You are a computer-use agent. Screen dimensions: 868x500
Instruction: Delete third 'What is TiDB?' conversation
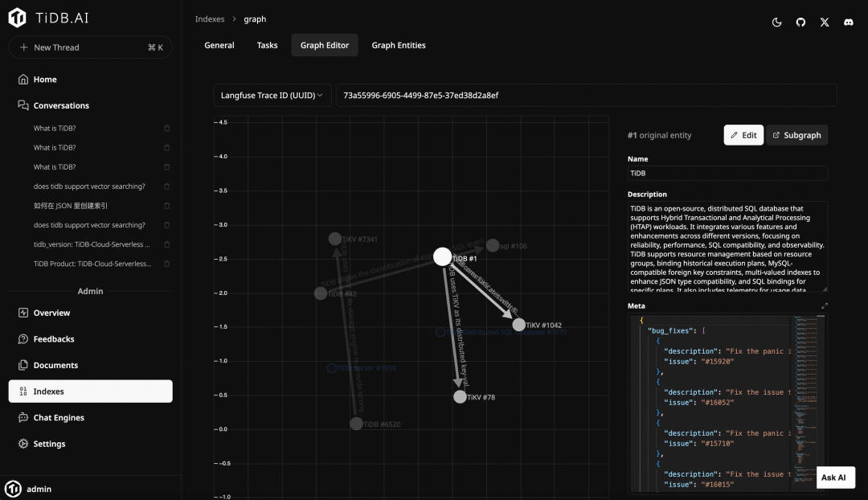point(166,166)
